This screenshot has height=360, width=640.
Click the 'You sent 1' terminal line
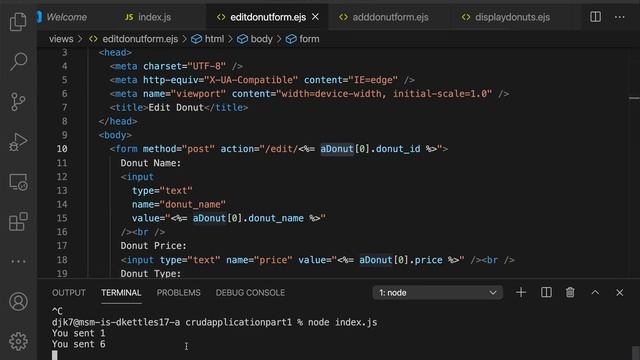tap(78, 333)
